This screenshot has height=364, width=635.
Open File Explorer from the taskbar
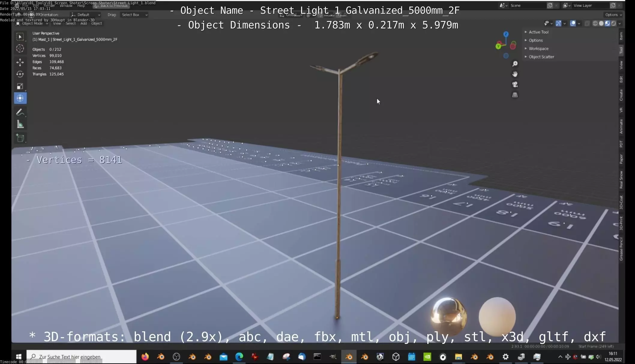coord(459,357)
